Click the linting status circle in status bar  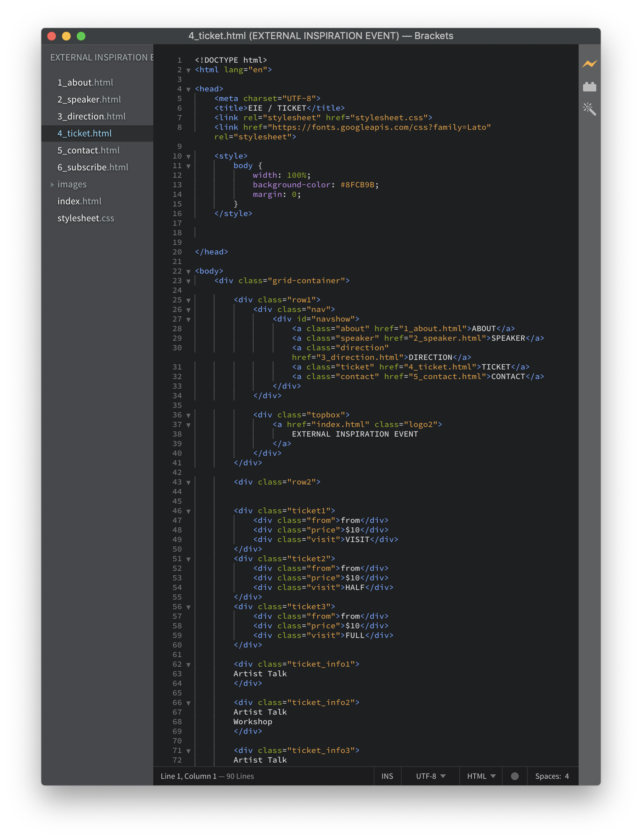pos(514,776)
